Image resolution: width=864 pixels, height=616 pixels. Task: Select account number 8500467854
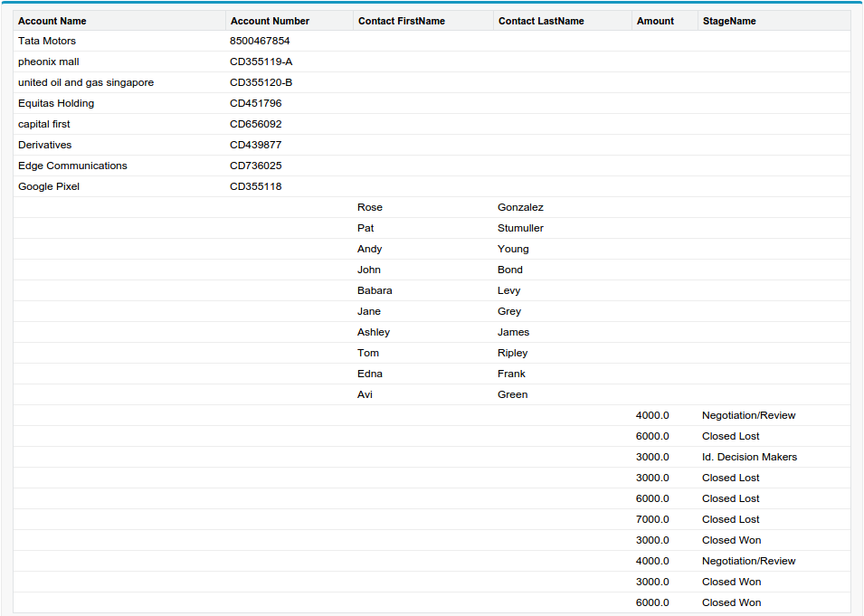(260, 41)
